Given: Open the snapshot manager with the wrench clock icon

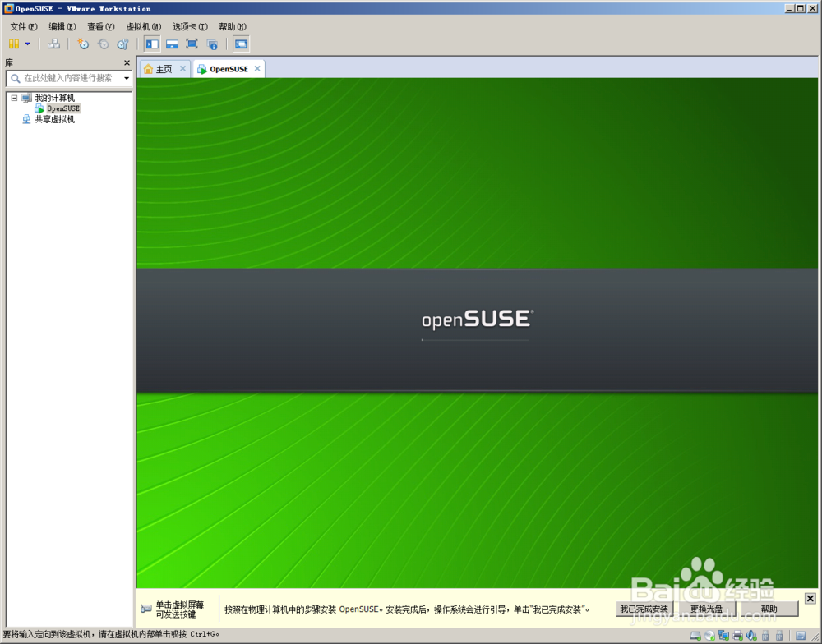Looking at the screenshot, I should tap(122, 44).
